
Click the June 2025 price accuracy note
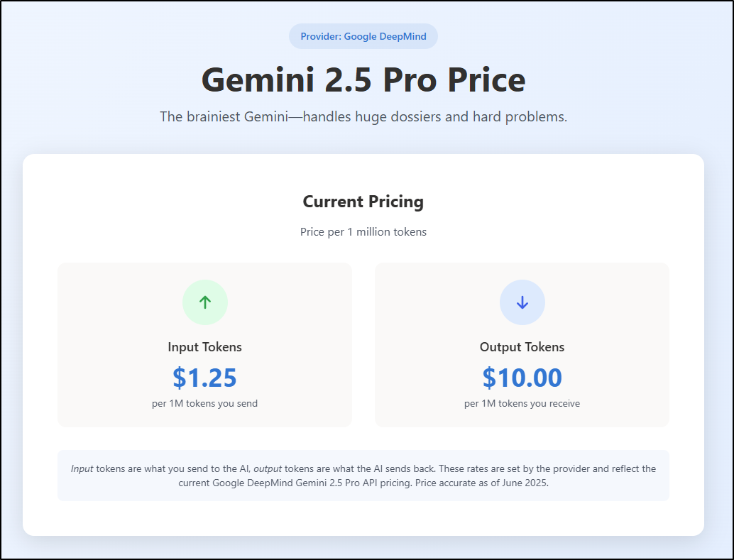(482, 483)
